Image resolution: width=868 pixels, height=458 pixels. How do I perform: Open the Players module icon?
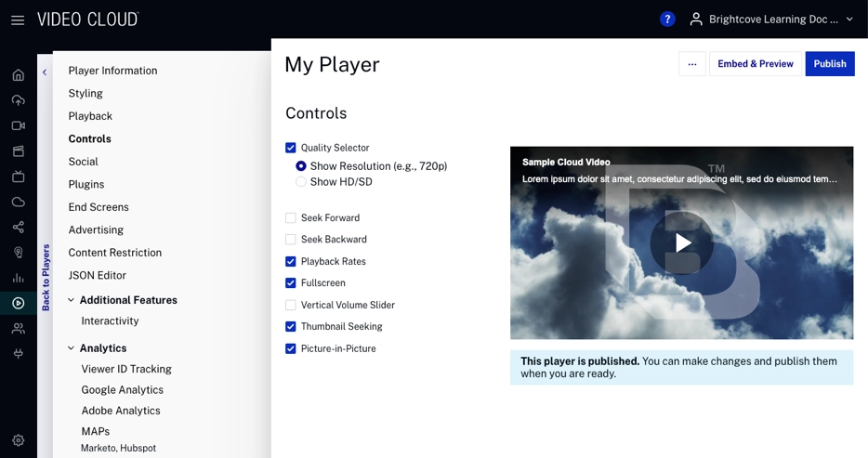18,303
